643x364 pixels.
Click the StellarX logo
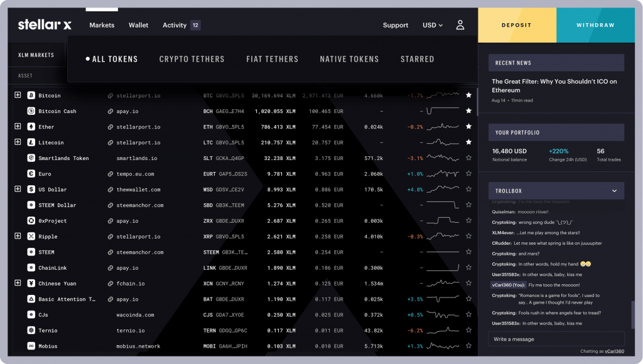[45, 24]
